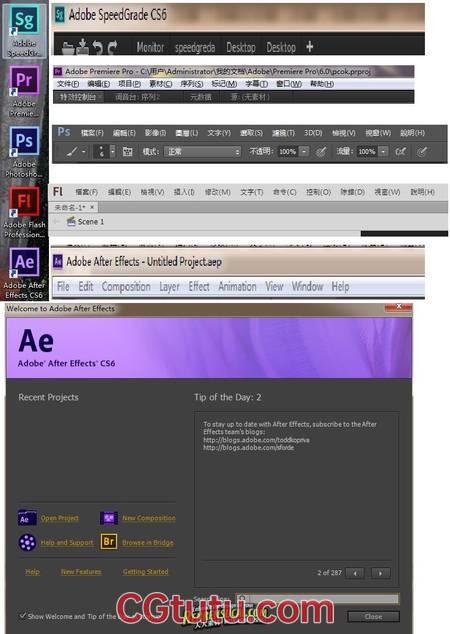Click the Help and Support link

point(67,543)
